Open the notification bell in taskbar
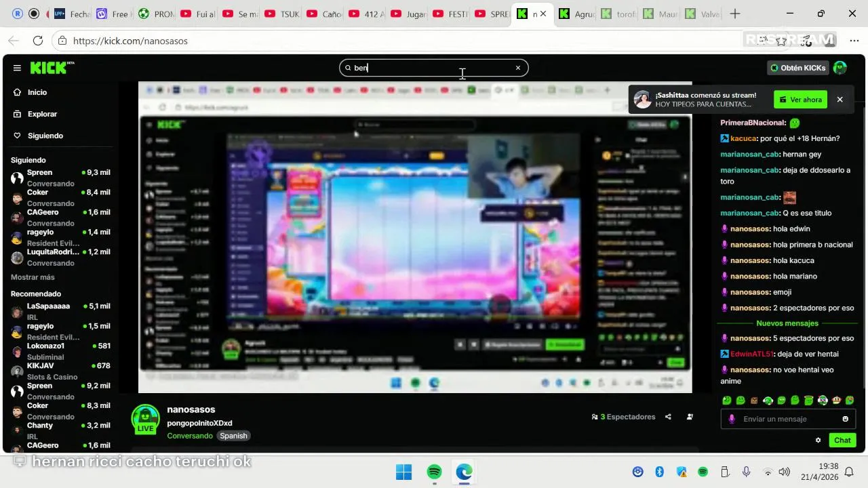The height and width of the screenshot is (488, 868). coord(849,472)
